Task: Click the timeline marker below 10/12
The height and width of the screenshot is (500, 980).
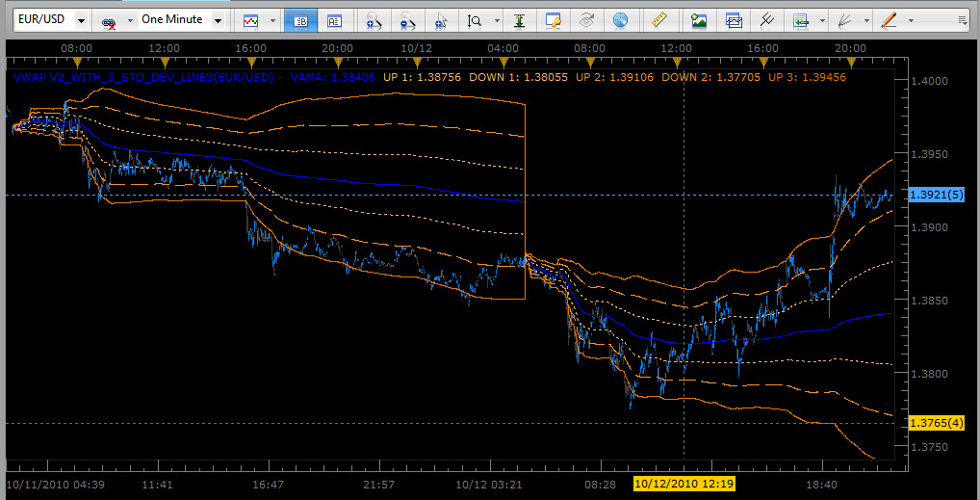Action: coord(417,62)
